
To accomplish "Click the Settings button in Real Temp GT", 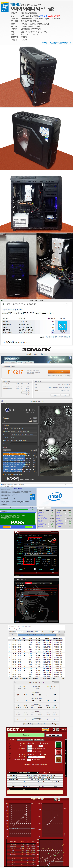I will [54, 724].
